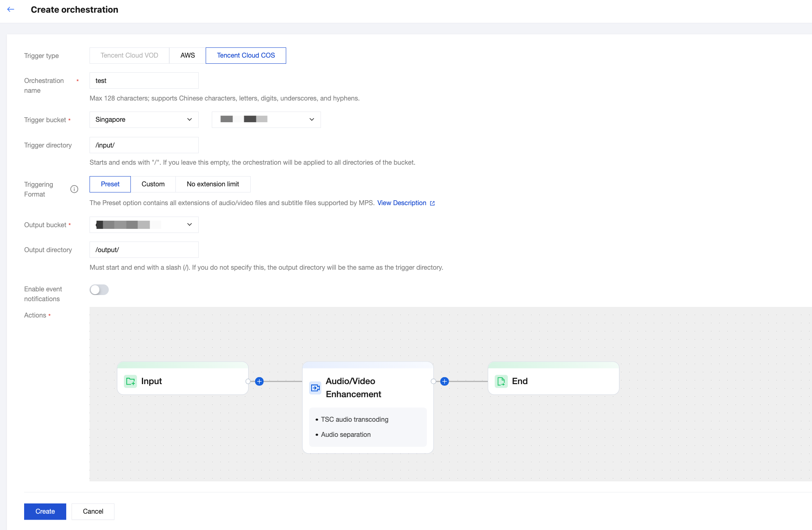Toggle Enable event notifications switch

pos(99,290)
